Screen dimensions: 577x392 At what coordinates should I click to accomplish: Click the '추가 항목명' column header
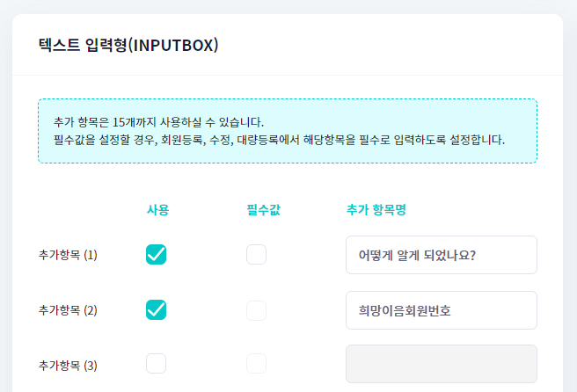point(376,210)
